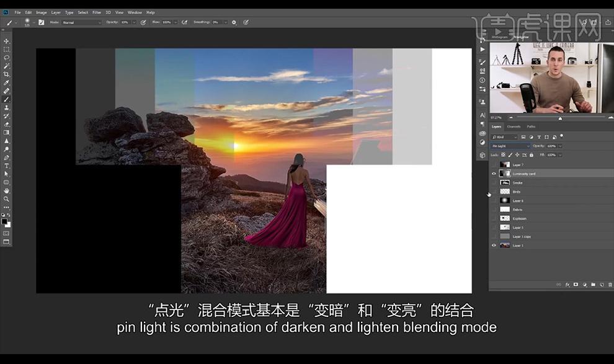This screenshot has width=614, height=364.
Task: Select the Smoke layer row
Action: coord(551,183)
